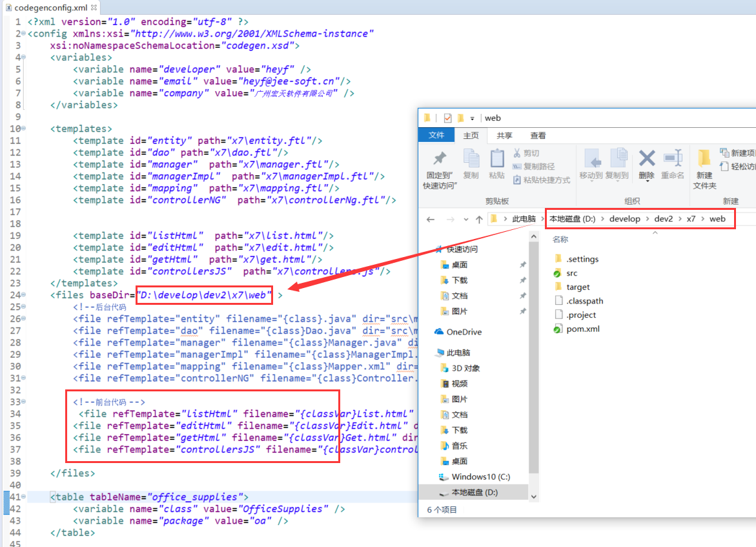This screenshot has height=547, width=756.
Task: Click navigation pane scroll down arrow
Action: click(533, 497)
